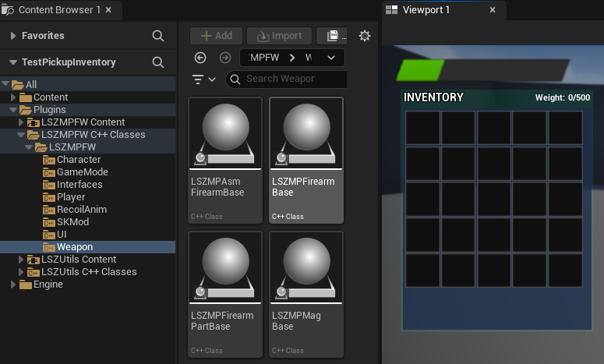Click the Search Weapon input field
Image resolution: width=604 pixels, height=364 pixels.
pyautogui.click(x=287, y=79)
